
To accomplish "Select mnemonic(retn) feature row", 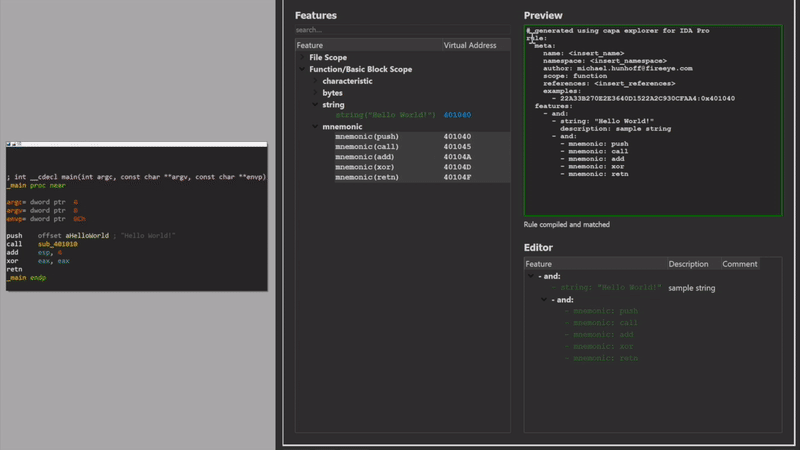I will (367, 178).
